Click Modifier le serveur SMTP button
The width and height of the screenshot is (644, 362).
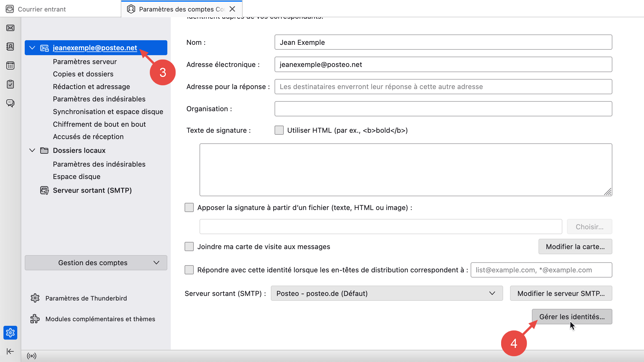(561, 293)
